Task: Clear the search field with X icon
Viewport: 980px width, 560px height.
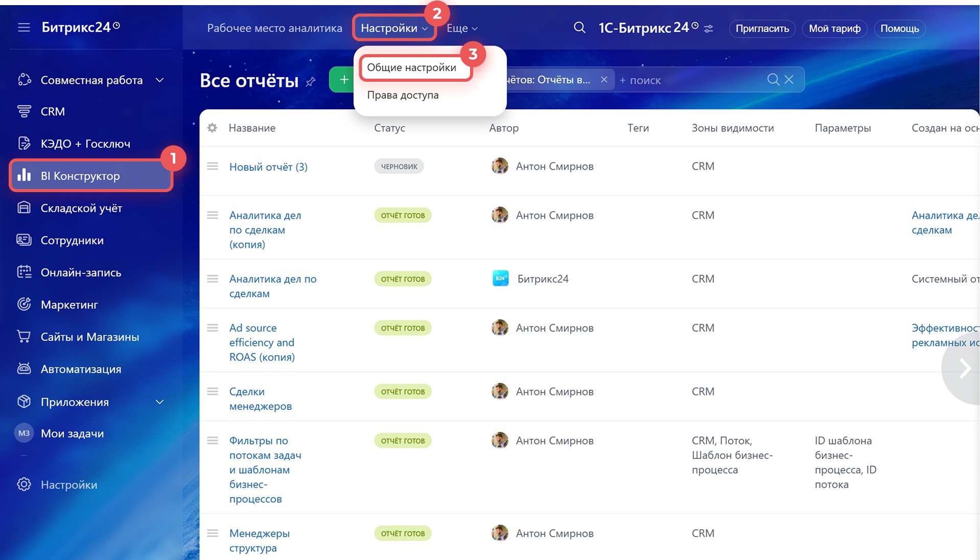Action: [x=789, y=80]
